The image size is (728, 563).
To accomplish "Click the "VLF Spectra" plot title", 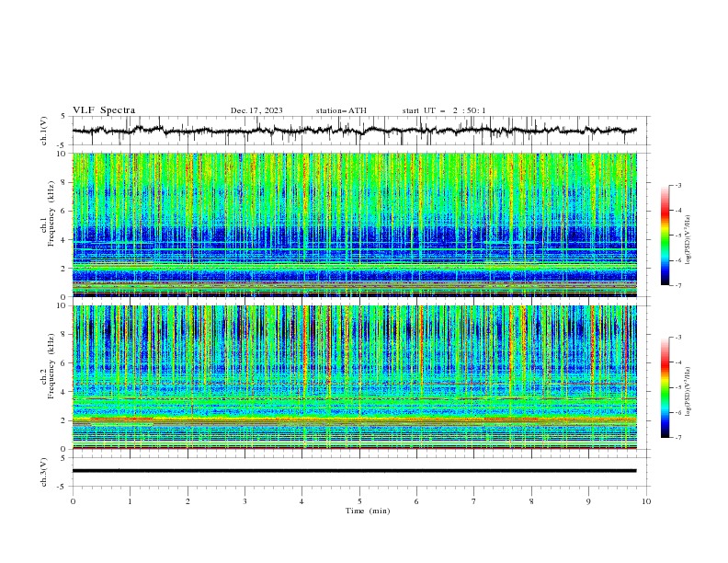I will pyautogui.click(x=104, y=110).
